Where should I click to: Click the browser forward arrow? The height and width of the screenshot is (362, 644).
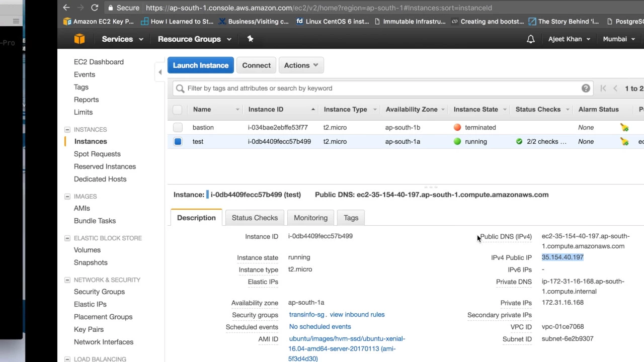(80, 8)
